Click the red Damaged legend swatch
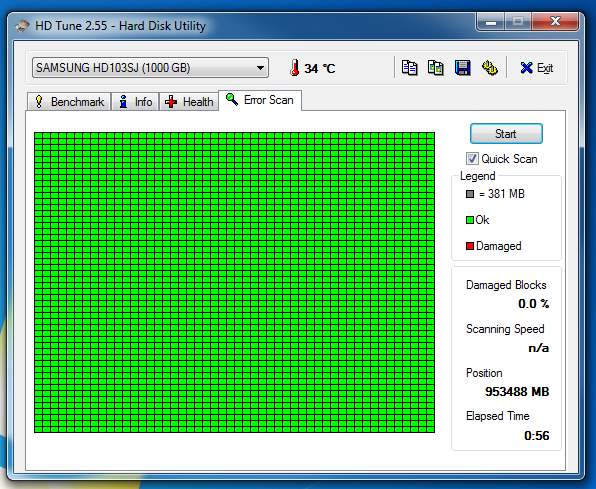 click(470, 246)
